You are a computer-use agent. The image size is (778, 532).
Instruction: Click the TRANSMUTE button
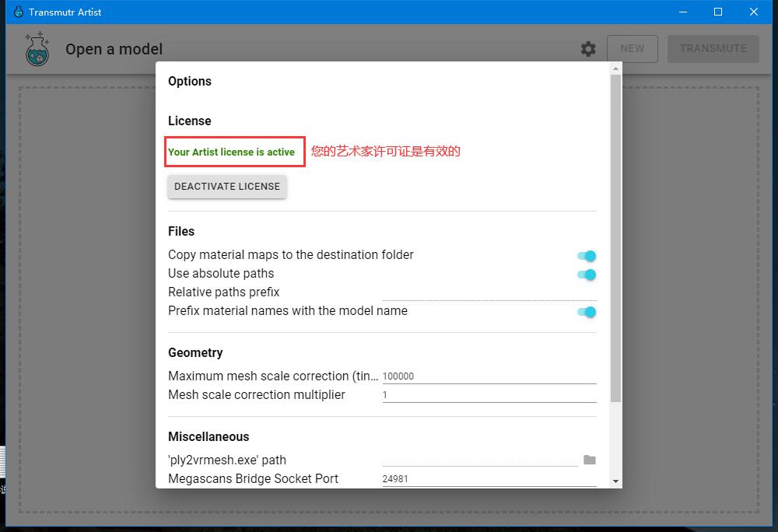(x=713, y=48)
